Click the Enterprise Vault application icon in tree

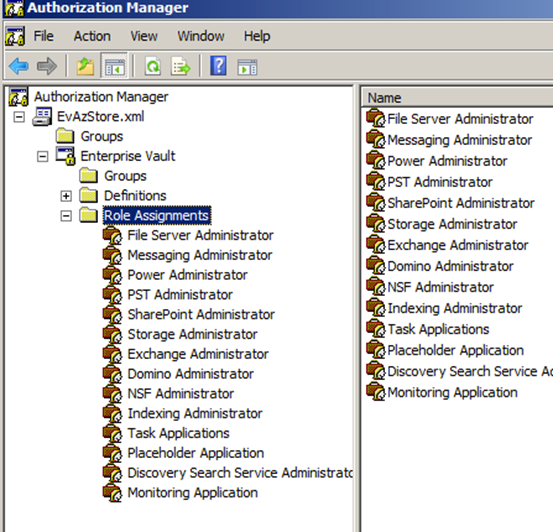coord(66,156)
